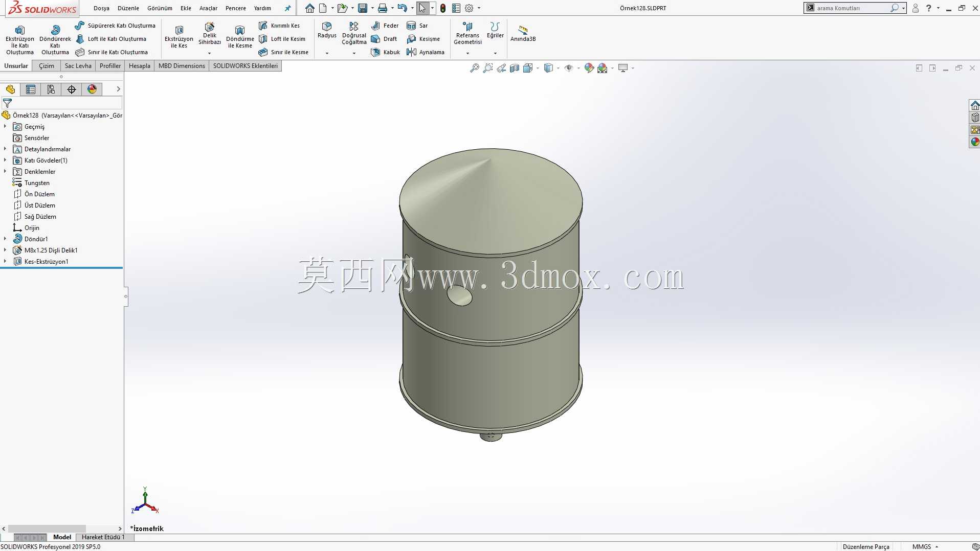Viewport: 980px width, 551px height.
Task: Select Loft ile Katı Oluşturma command
Action: pyautogui.click(x=111, y=39)
